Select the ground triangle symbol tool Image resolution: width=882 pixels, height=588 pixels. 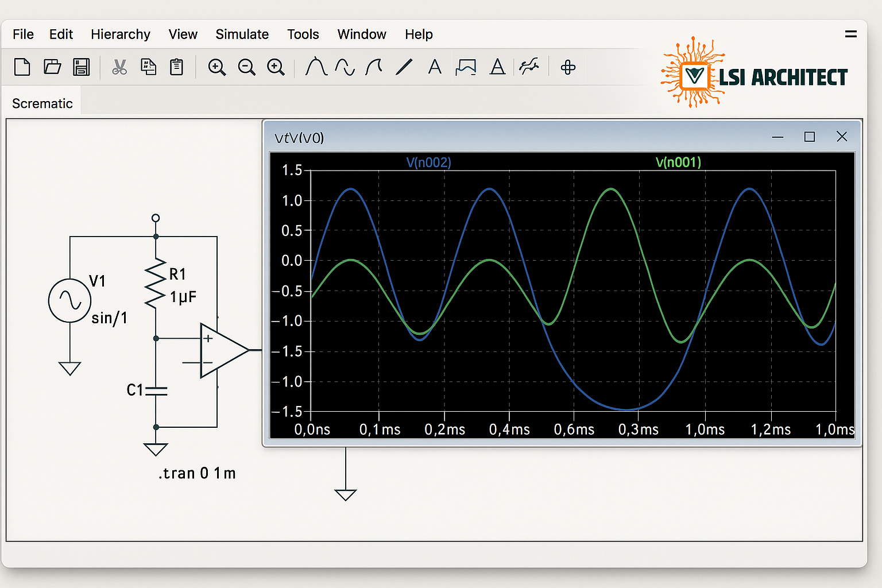pyautogui.click(x=497, y=67)
